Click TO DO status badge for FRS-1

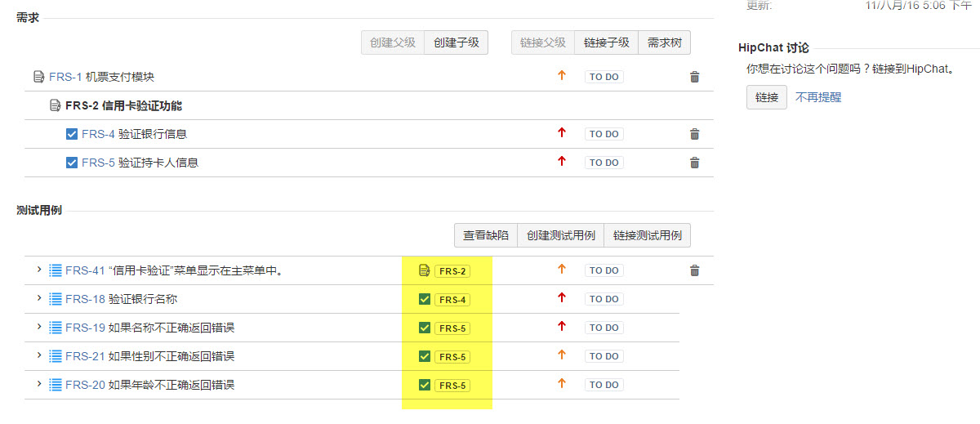coord(604,77)
